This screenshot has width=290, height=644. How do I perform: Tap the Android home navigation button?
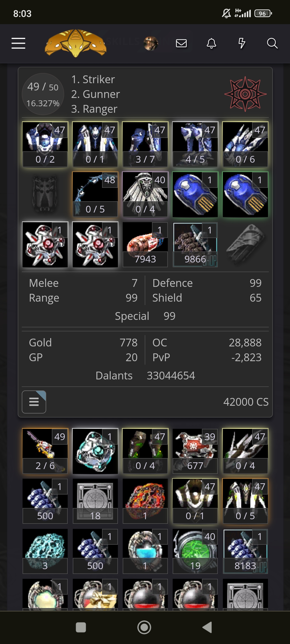coord(144,627)
